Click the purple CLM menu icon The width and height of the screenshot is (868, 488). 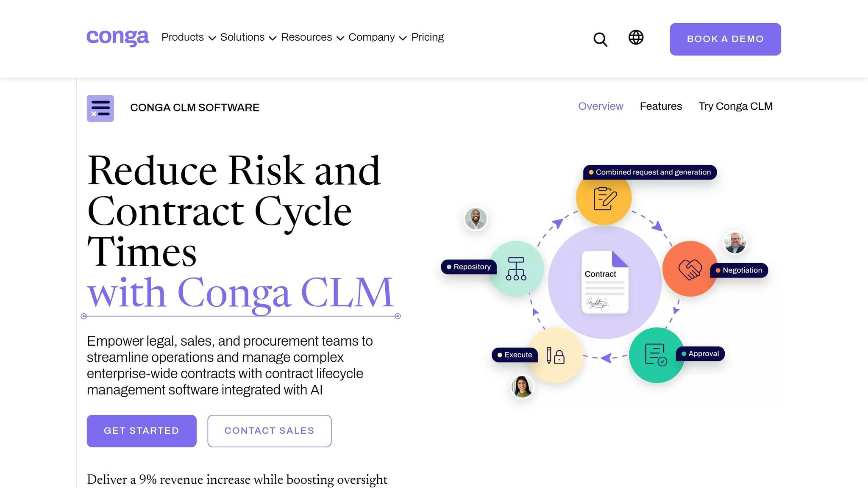click(100, 108)
